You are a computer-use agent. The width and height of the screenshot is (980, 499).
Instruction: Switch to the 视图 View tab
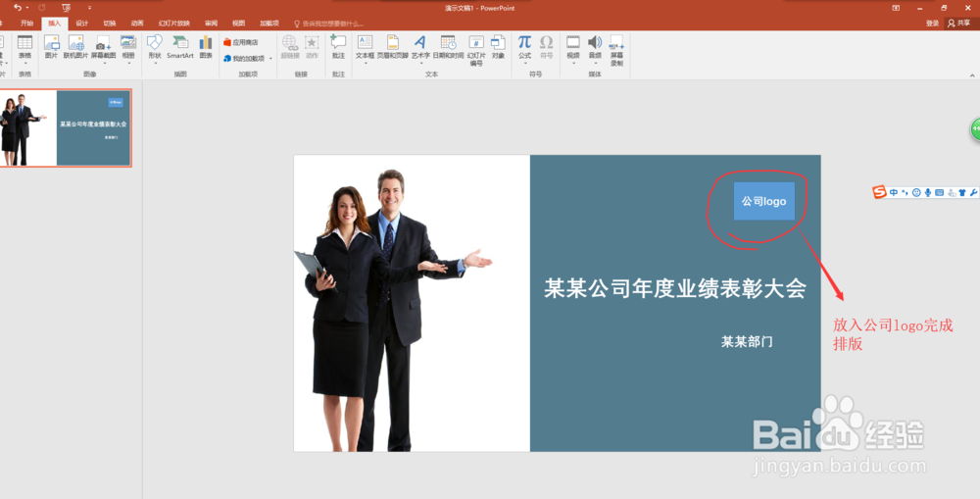point(238,24)
